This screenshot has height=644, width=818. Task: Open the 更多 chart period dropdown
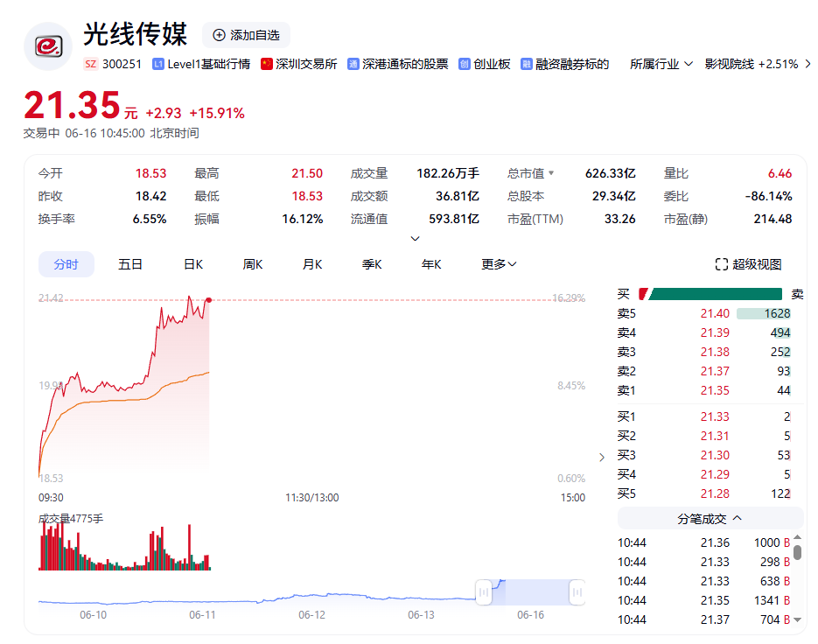point(499,264)
